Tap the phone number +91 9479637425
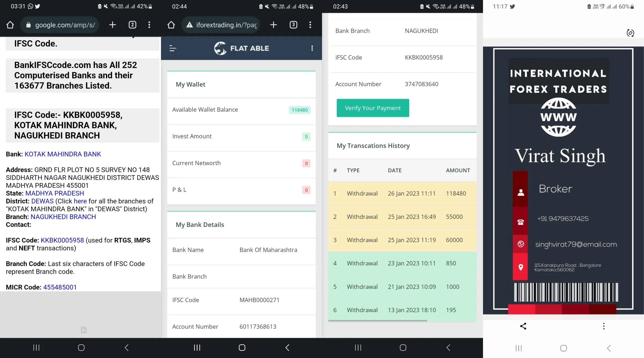Screen dimensions: 644x358 click(x=563, y=219)
